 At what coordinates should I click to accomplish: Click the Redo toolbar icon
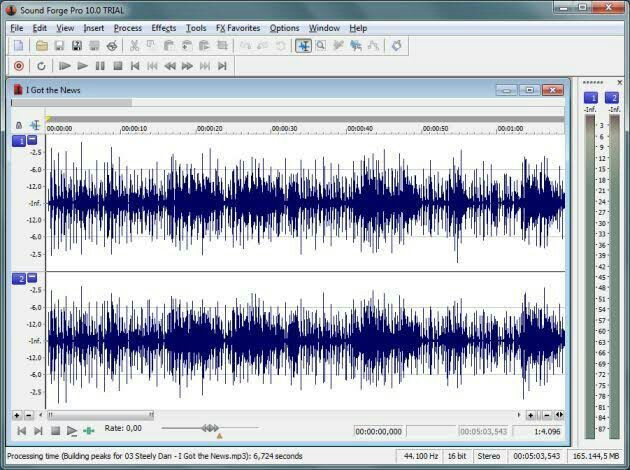pyautogui.click(x=263, y=46)
